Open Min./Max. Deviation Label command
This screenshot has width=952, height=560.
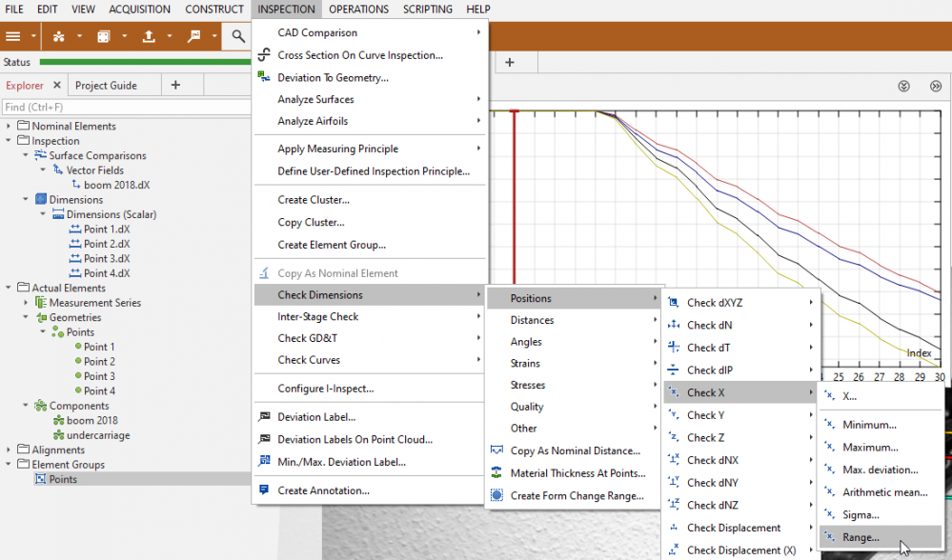(341, 462)
